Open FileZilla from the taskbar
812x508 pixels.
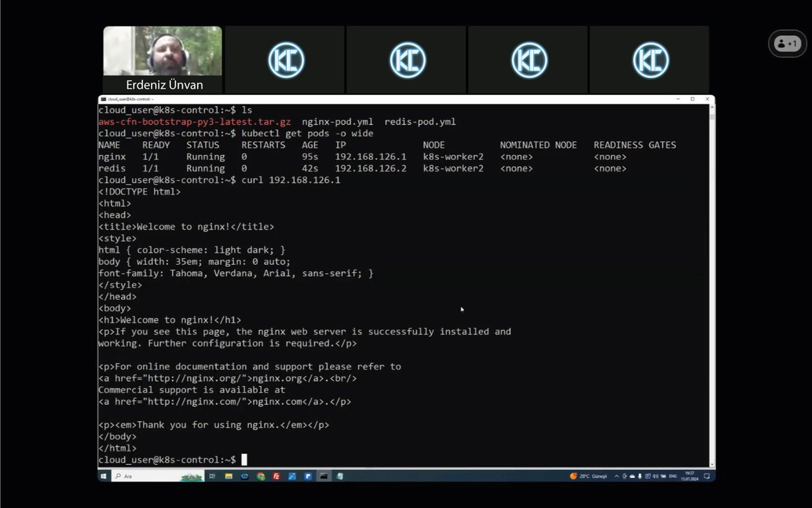[x=276, y=477]
